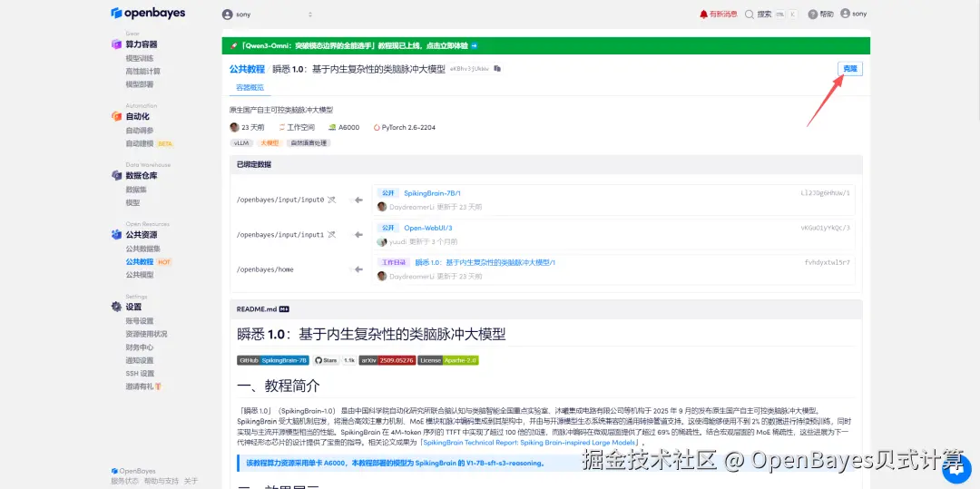The height and width of the screenshot is (489, 980).
Task: Open the Open-WebUI/3 link
Action: pyautogui.click(x=428, y=228)
